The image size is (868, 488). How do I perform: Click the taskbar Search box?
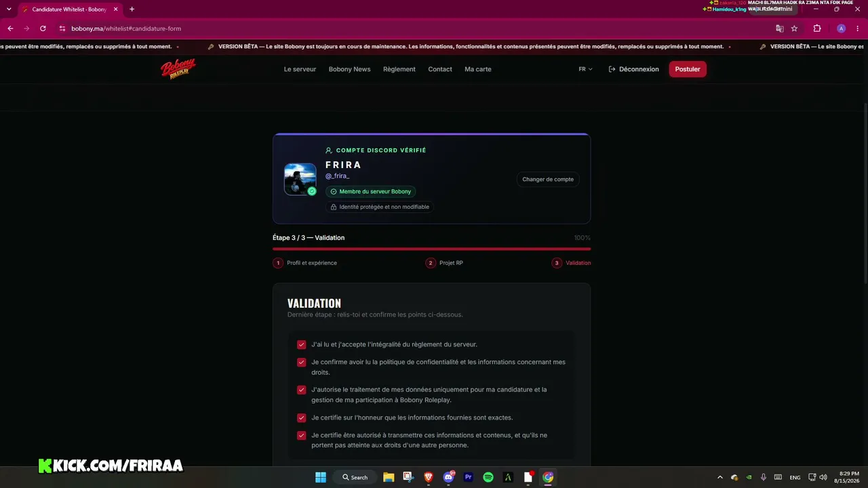point(355,477)
